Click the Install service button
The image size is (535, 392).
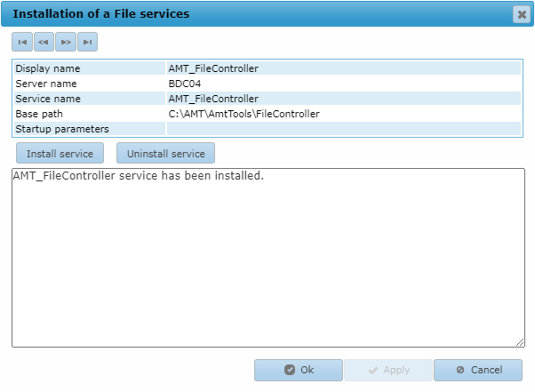click(x=60, y=153)
